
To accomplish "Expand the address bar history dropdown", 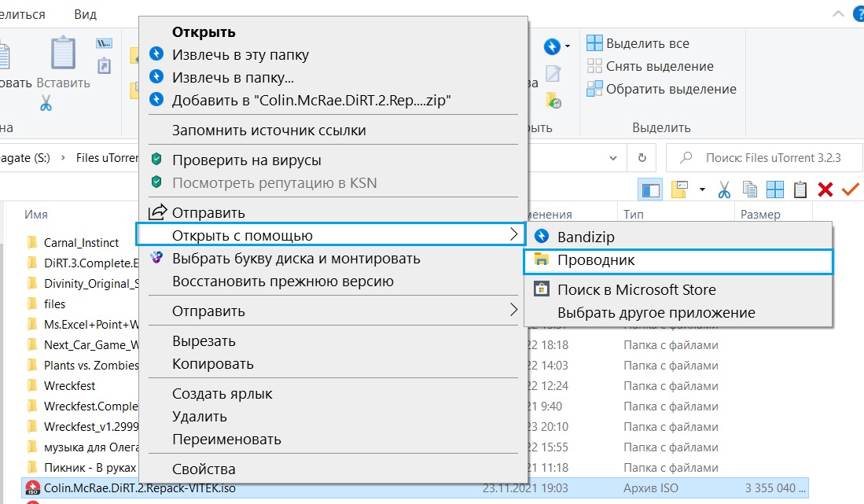I will (x=613, y=158).
